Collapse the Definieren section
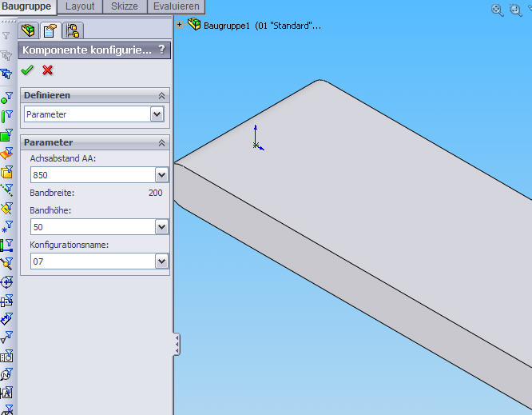Image resolution: width=532 pixels, height=415 pixels. coord(162,96)
